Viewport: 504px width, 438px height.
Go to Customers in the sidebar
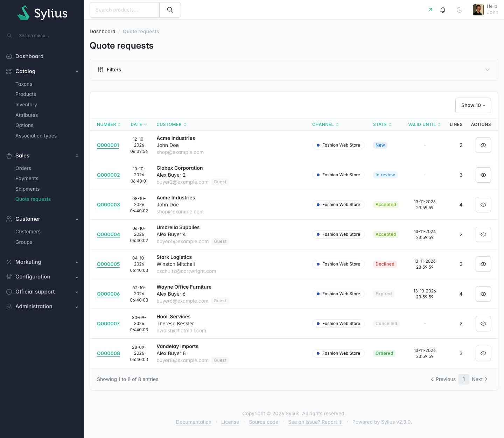pyautogui.click(x=28, y=232)
